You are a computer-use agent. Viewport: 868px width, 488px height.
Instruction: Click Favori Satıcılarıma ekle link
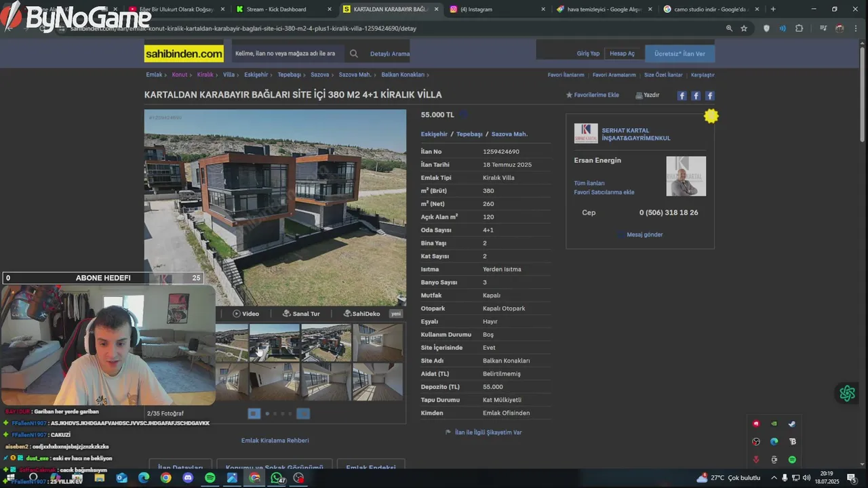604,192
